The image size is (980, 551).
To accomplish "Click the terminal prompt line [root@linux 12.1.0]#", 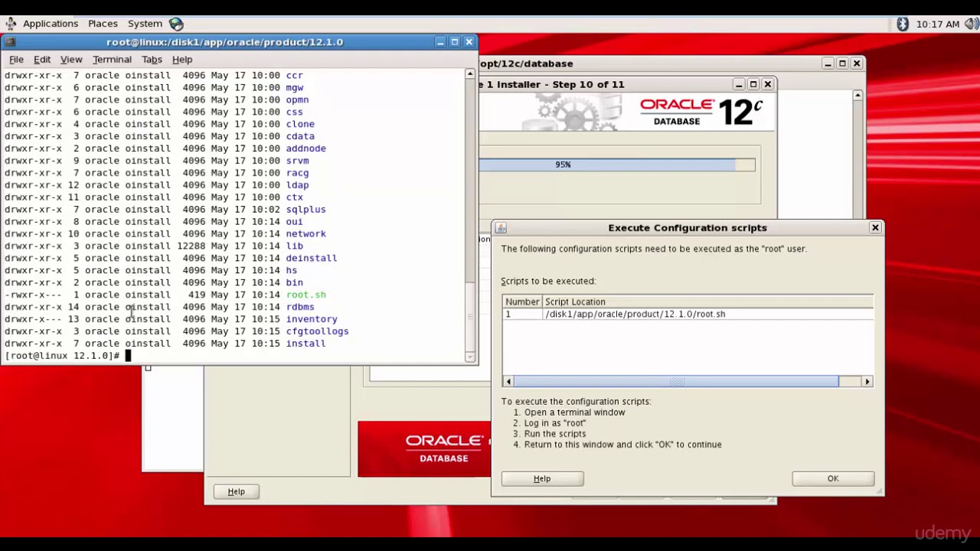I will (62, 356).
